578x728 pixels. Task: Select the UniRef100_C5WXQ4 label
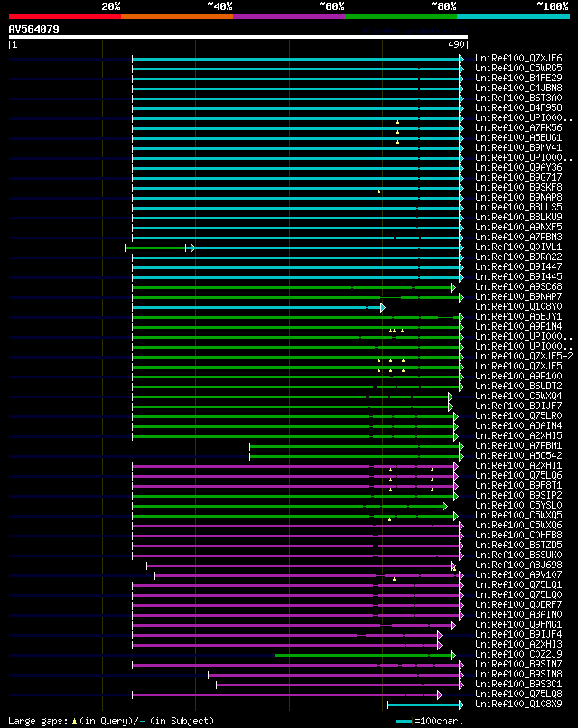click(518, 396)
